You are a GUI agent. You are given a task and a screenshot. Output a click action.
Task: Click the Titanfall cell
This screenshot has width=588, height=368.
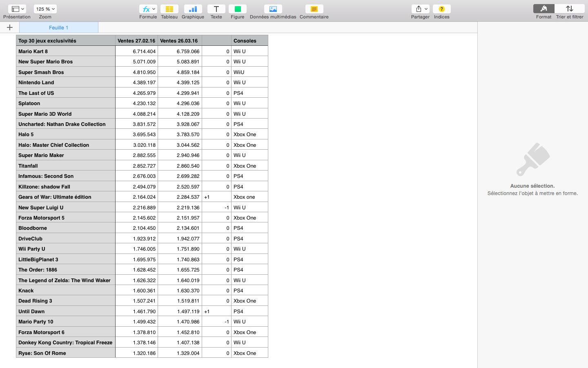click(66, 166)
